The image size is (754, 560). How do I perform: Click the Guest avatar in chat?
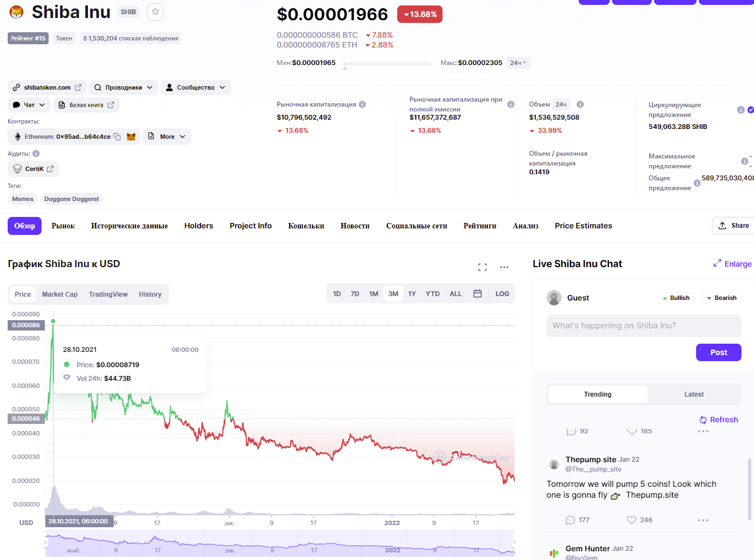click(x=554, y=298)
